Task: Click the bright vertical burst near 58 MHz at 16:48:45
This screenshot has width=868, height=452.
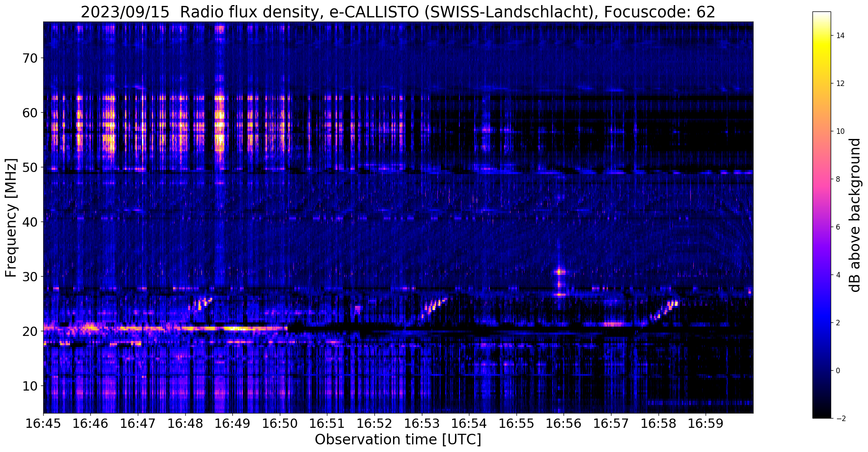Action: pos(219,125)
